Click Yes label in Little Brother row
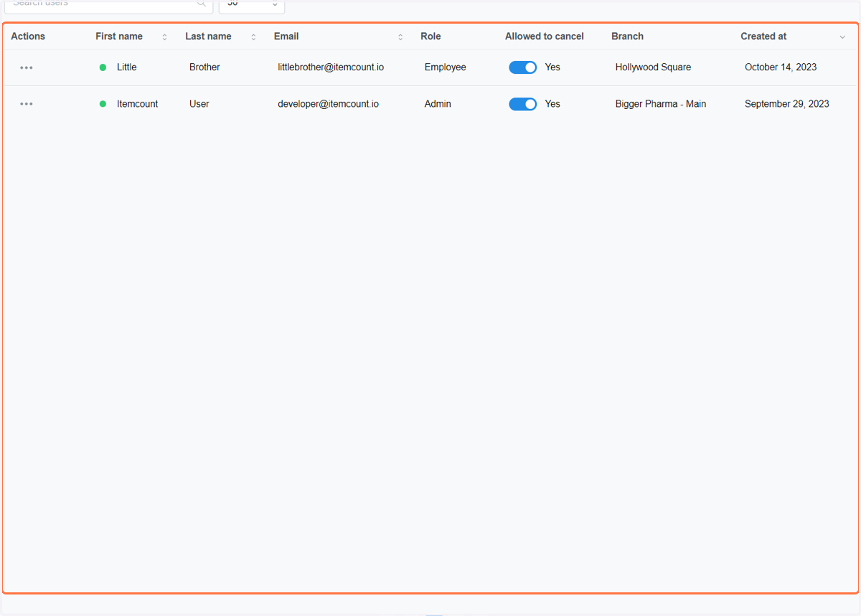861x616 pixels. pyautogui.click(x=552, y=67)
